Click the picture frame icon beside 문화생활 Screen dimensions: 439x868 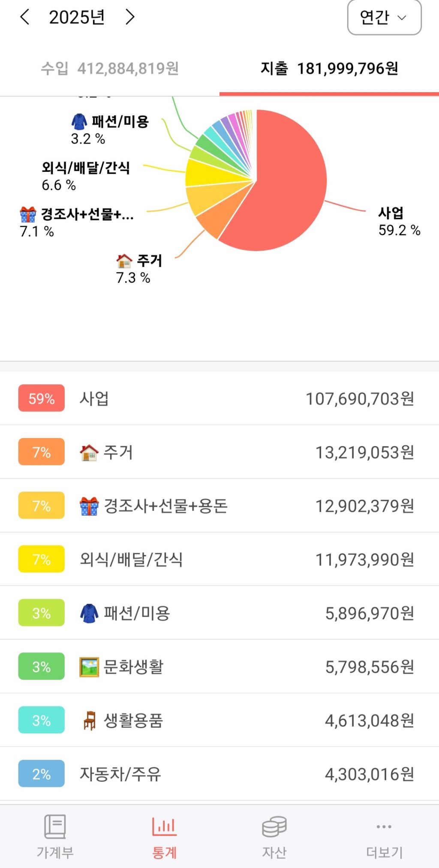pyautogui.click(x=89, y=667)
